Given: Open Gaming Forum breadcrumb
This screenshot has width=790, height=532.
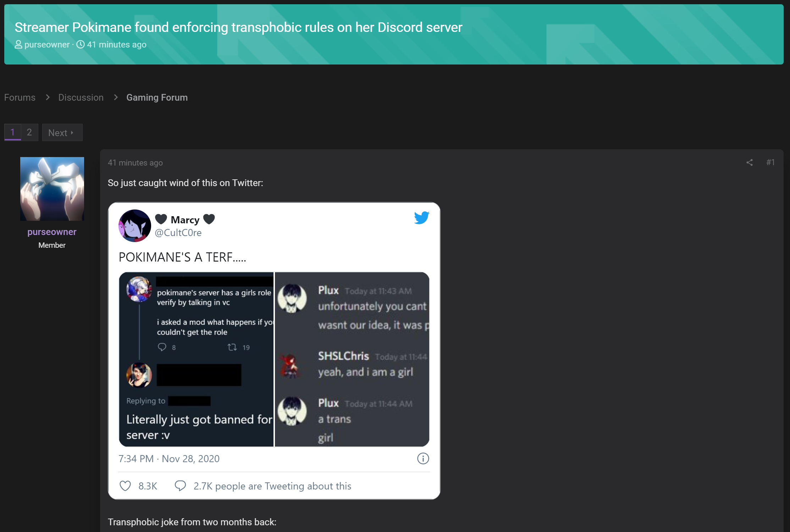Looking at the screenshot, I should (157, 97).
